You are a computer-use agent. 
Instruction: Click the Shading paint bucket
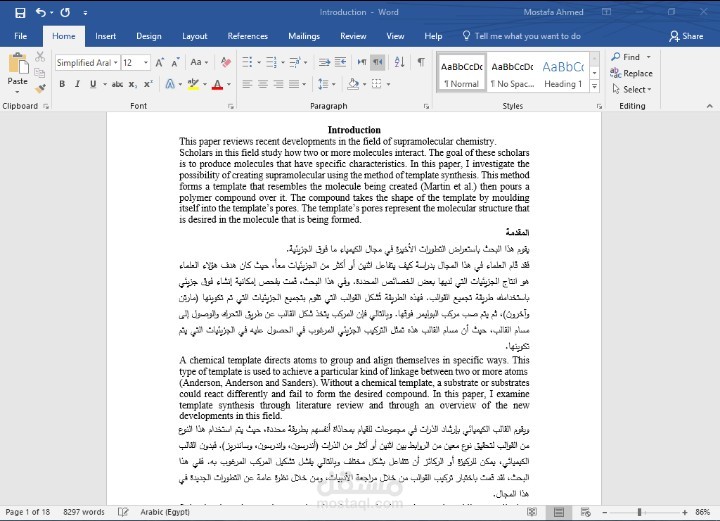coord(353,84)
